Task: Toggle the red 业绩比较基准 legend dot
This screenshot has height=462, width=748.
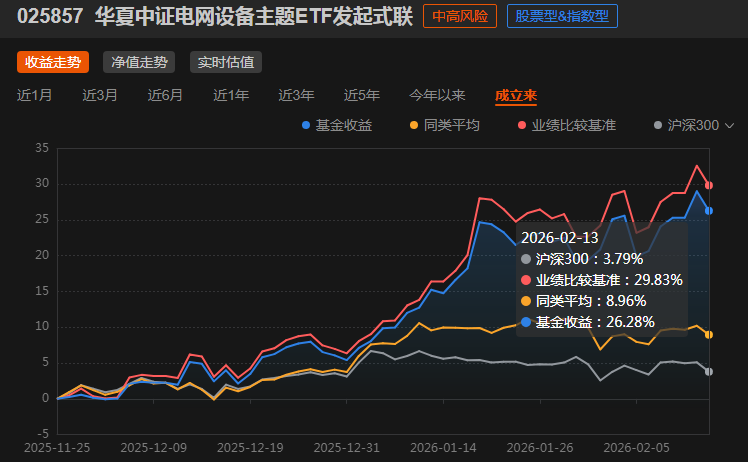Action: point(522,126)
